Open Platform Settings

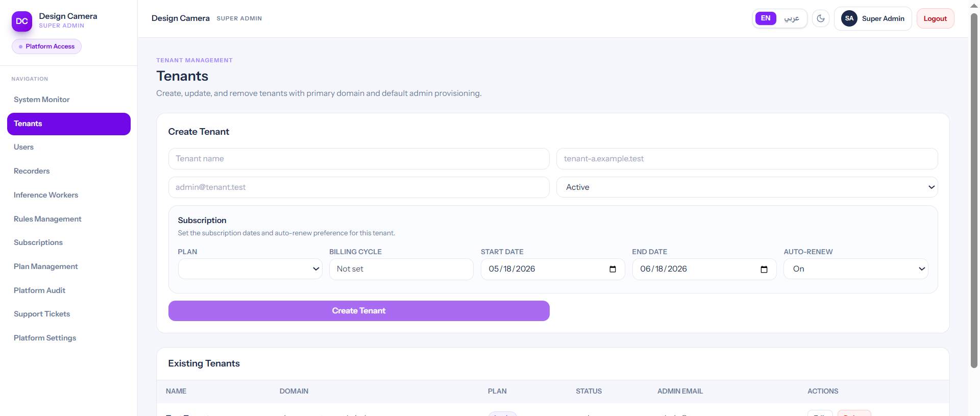[x=69, y=338]
